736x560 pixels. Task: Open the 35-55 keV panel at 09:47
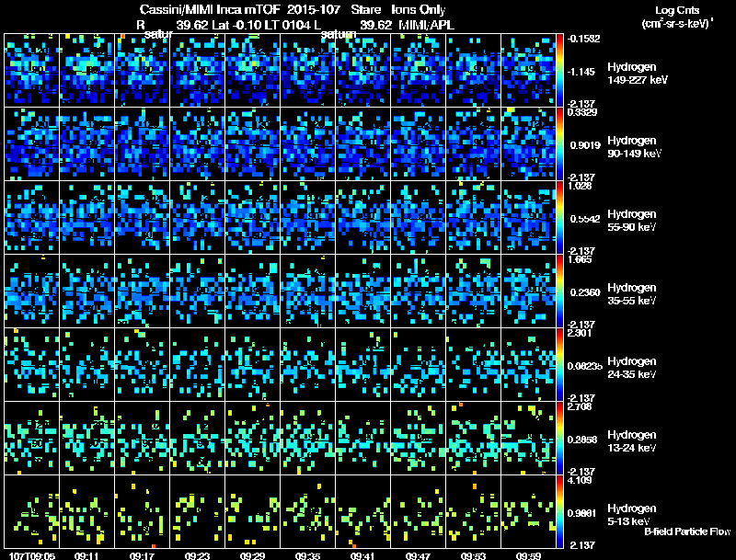pyautogui.click(x=419, y=291)
